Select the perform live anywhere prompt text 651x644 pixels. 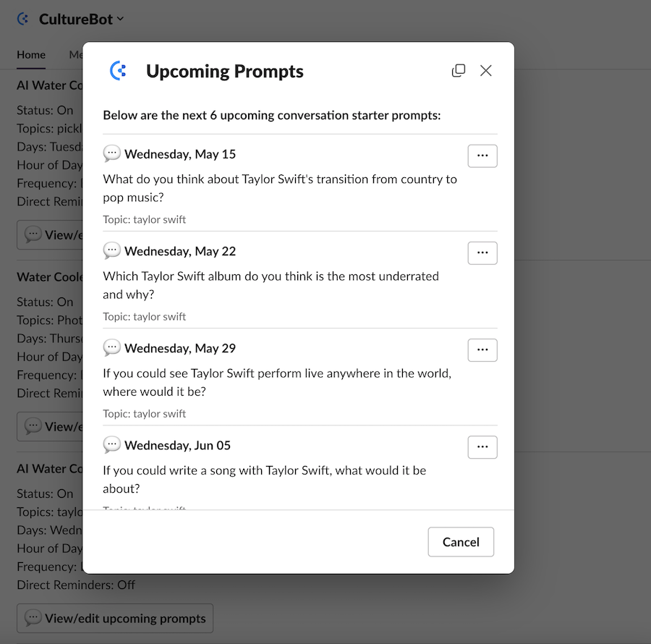tap(277, 382)
